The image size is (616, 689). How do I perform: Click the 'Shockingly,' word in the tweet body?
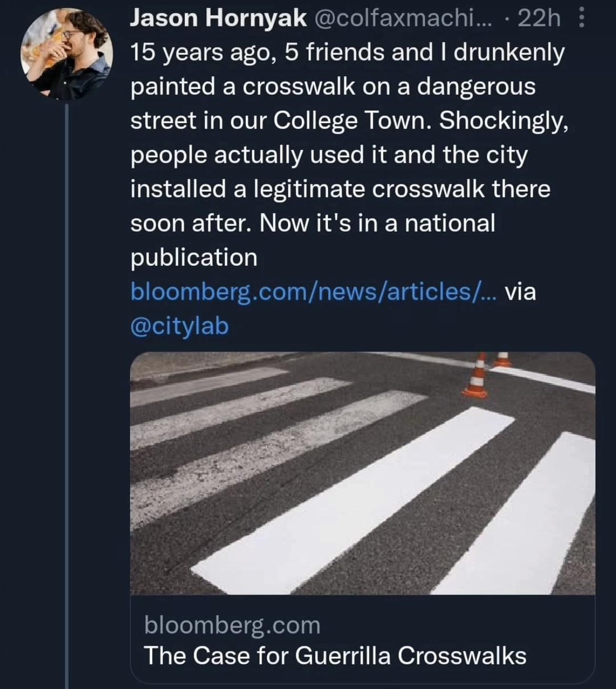(x=504, y=121)
